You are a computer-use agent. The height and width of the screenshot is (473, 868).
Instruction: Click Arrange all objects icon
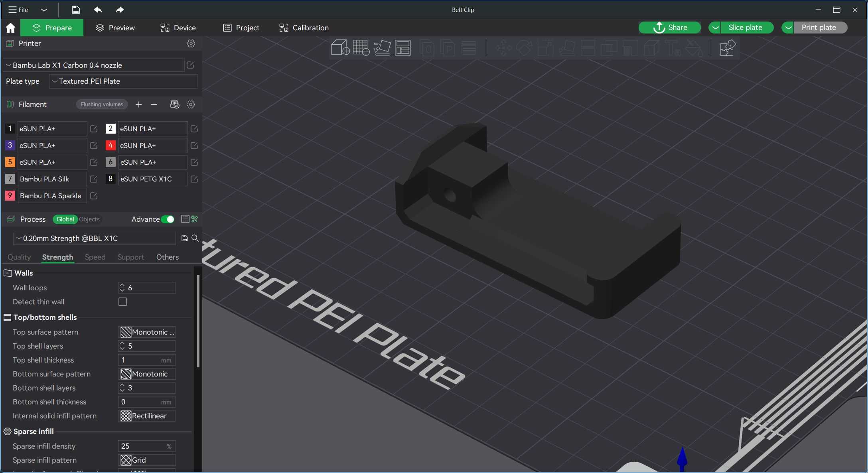403,48
